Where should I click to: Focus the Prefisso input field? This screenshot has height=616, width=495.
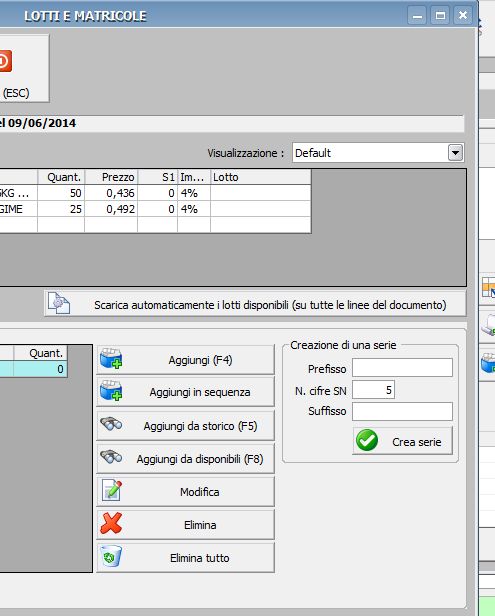pos(402,368)
